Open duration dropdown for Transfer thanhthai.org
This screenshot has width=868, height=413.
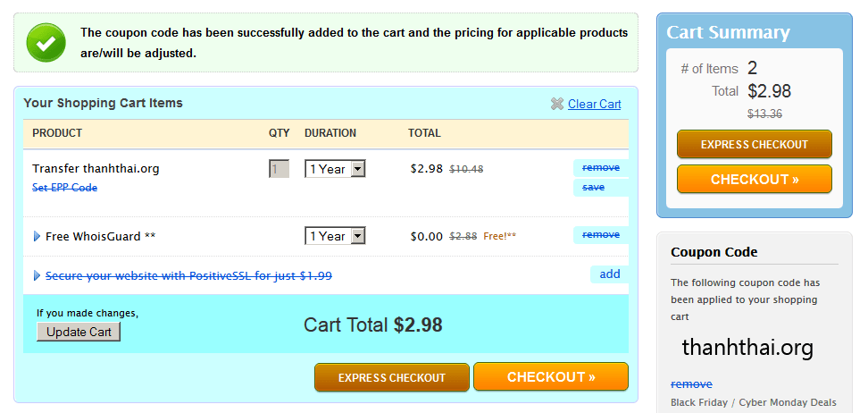pyautogui.click(x=335, y=169)
